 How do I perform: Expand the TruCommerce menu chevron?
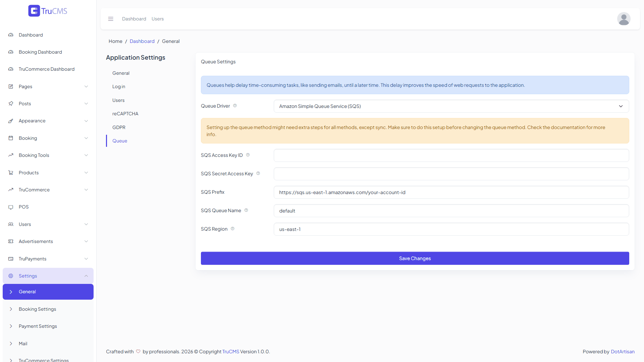tap(86, 190)
